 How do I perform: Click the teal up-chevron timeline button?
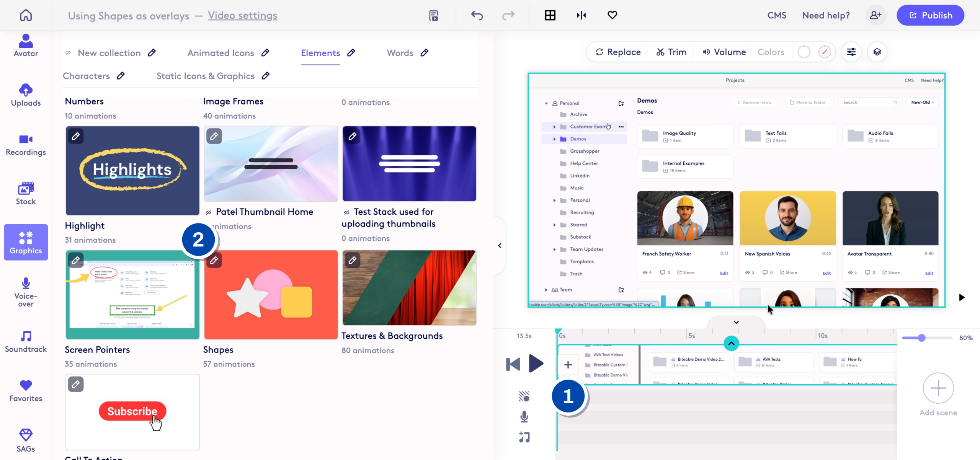pos(731,343)
